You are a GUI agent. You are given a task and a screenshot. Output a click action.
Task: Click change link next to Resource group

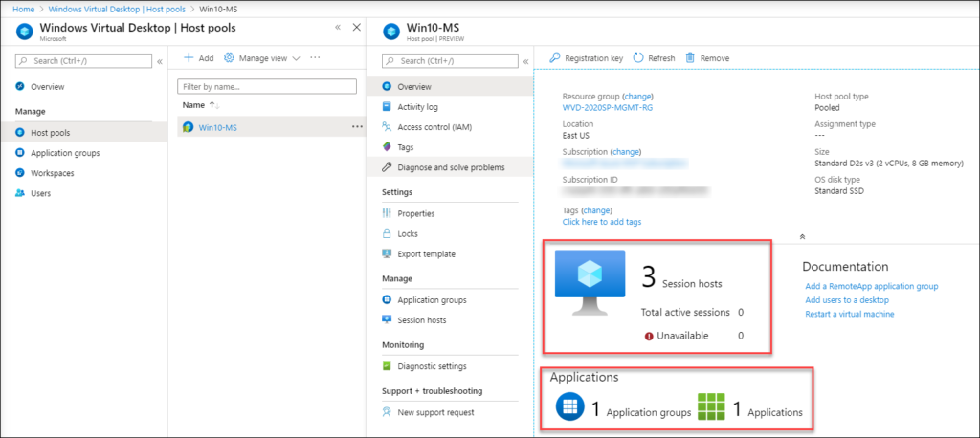point(637,97)
